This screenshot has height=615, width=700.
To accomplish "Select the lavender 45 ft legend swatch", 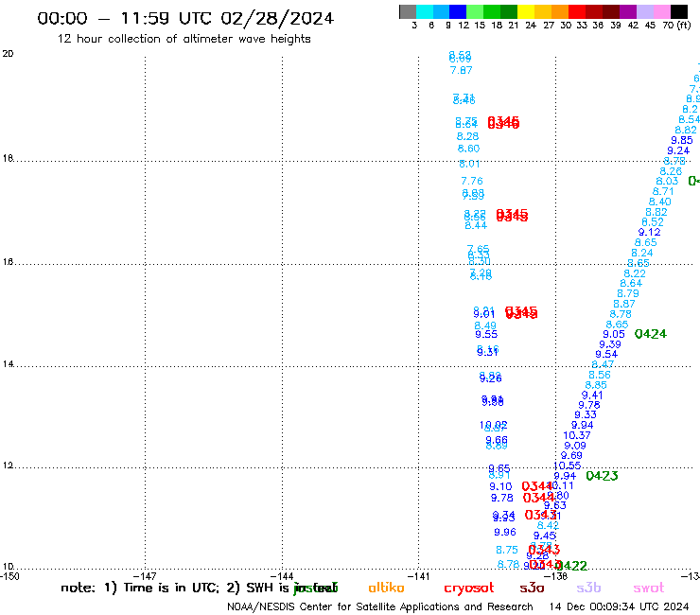I will click(x=644, y=11).
